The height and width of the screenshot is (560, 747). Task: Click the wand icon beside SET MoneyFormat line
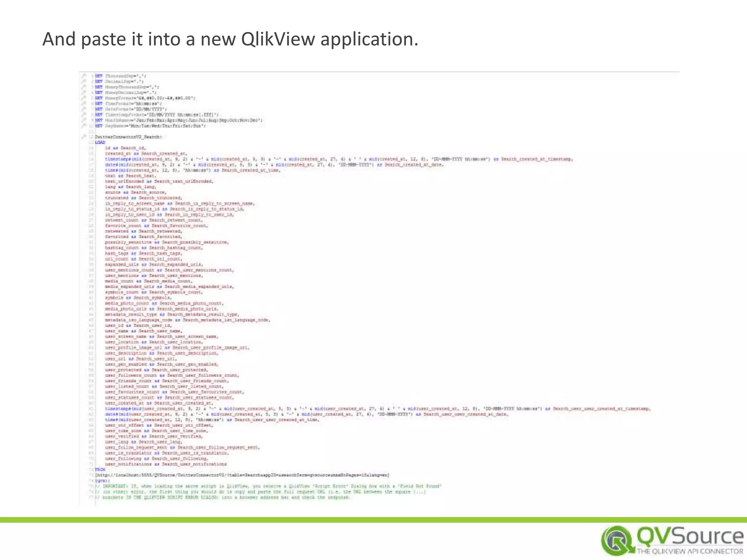pyautogui.click(x=84, y=98)
